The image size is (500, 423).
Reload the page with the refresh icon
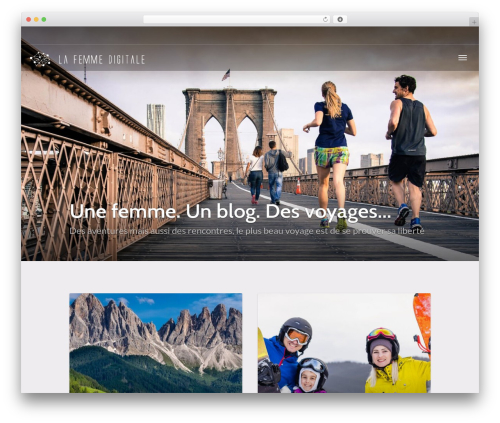[325, 19]
